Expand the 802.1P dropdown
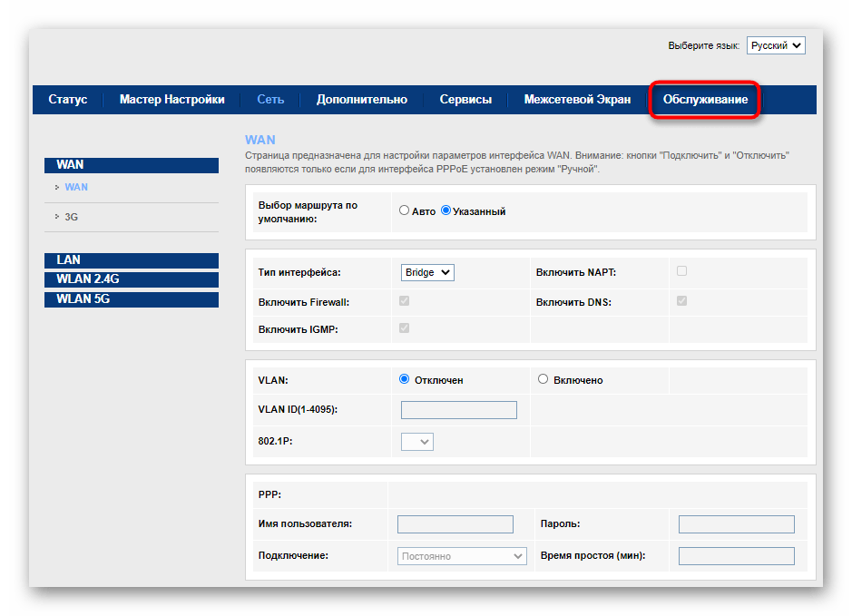Viewport: 852px width, 616px height. pyautogui.click(x=417, y=442)
